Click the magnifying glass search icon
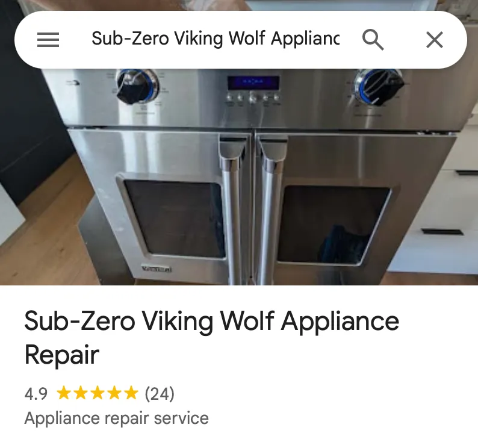This screenshot has height=448, width=478. 373,40
